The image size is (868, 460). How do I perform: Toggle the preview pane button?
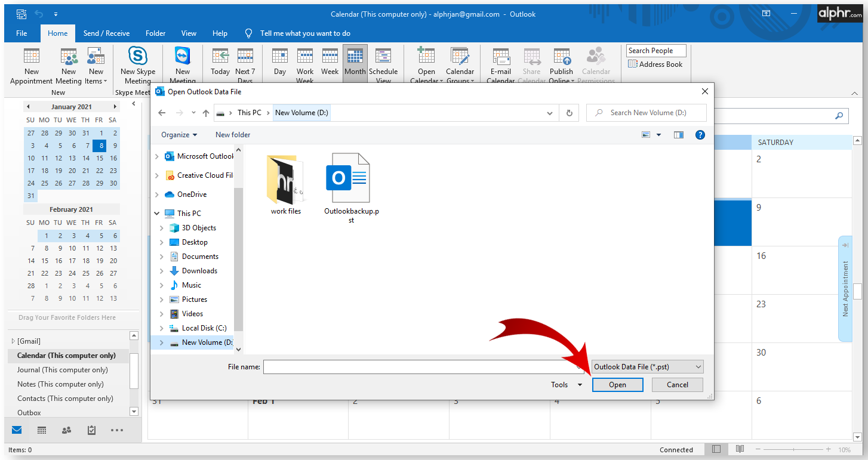pos(679,135)
